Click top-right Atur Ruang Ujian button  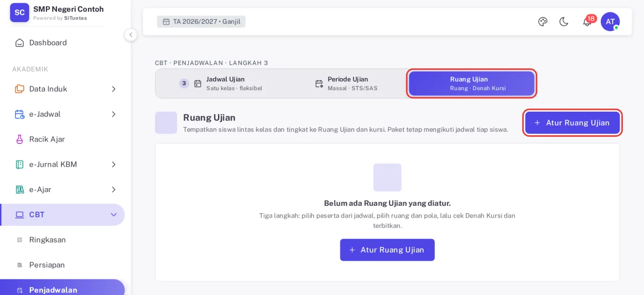click(x=573, y=123)
